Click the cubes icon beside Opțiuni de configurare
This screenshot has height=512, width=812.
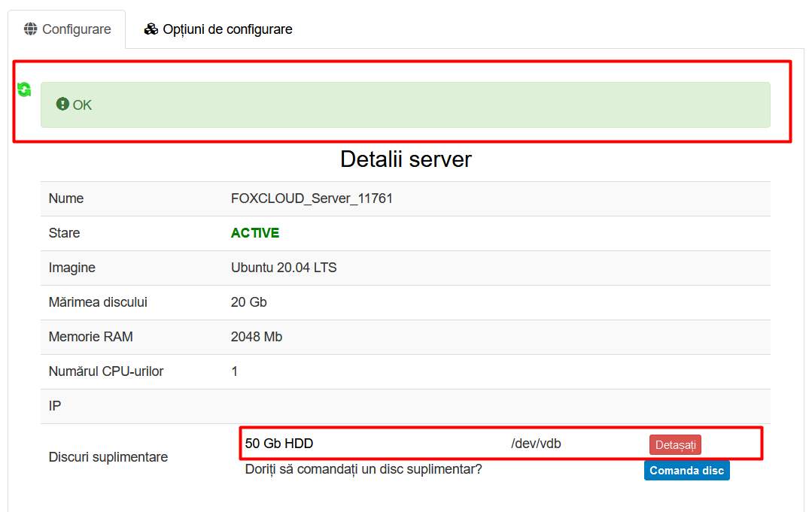click(x=151, y=29)
